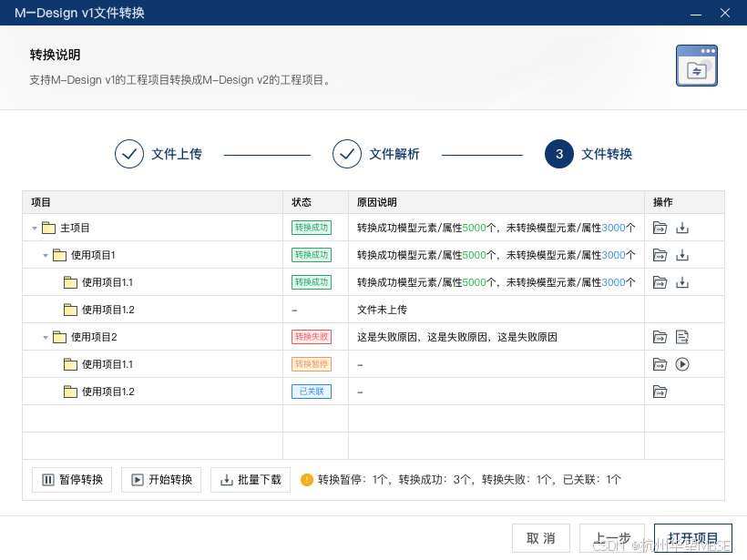
Task: Click the 暂停转换 button
Action: click(72, 480)
